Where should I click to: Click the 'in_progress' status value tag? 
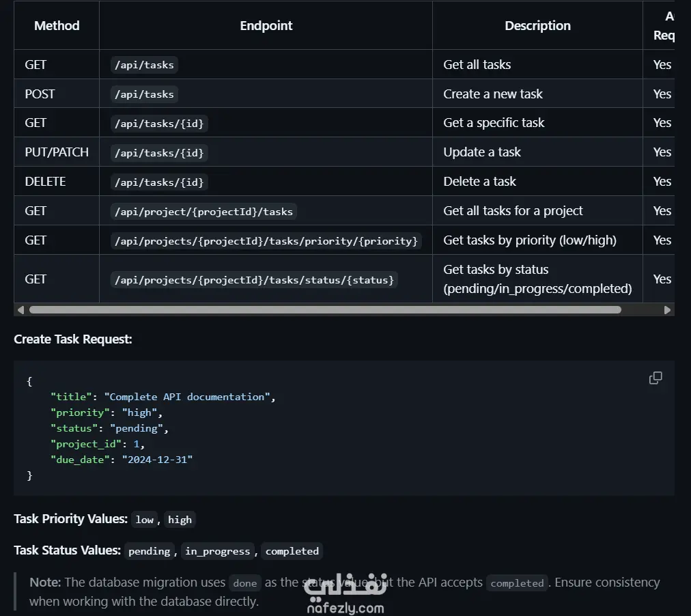coord(218,551)
